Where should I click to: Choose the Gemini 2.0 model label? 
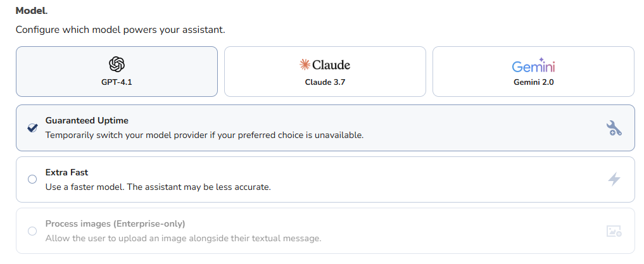point(534,82)
